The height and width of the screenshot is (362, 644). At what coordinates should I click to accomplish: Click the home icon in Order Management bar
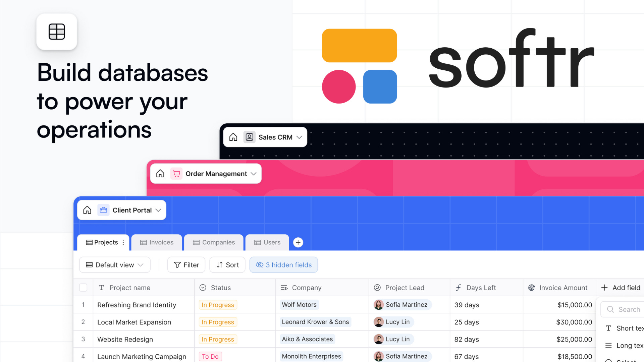[160, 174]
